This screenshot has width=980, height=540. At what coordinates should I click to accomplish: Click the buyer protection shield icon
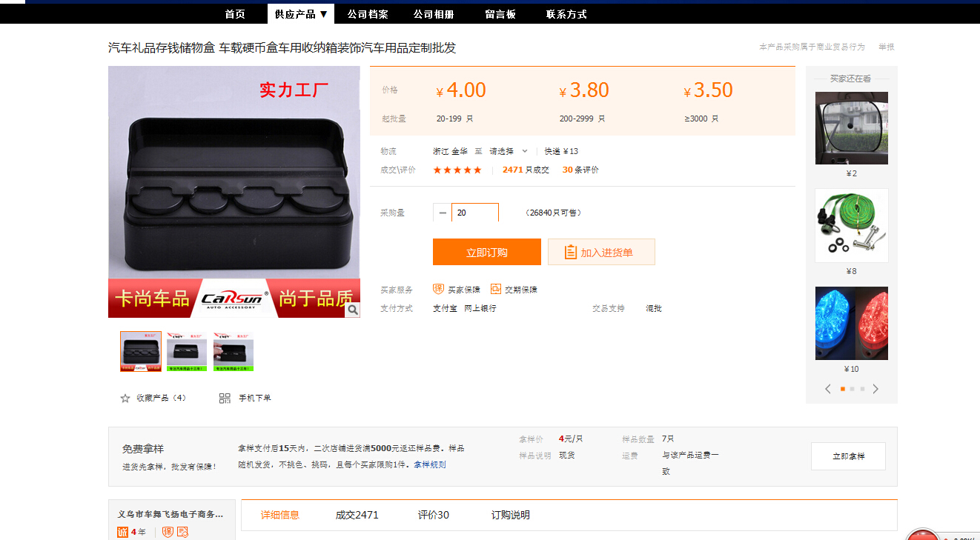(x=438, y=290)
